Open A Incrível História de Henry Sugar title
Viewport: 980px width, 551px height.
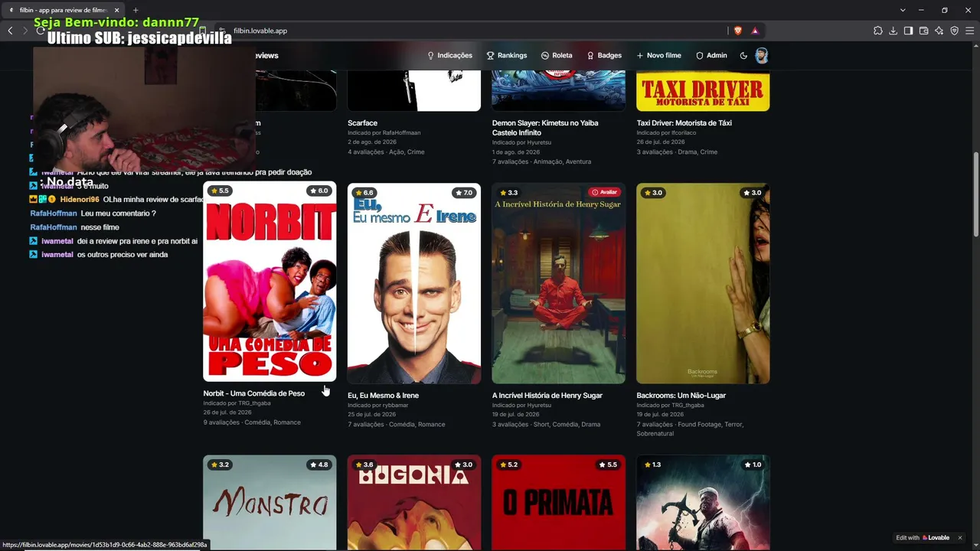(547, 396)
